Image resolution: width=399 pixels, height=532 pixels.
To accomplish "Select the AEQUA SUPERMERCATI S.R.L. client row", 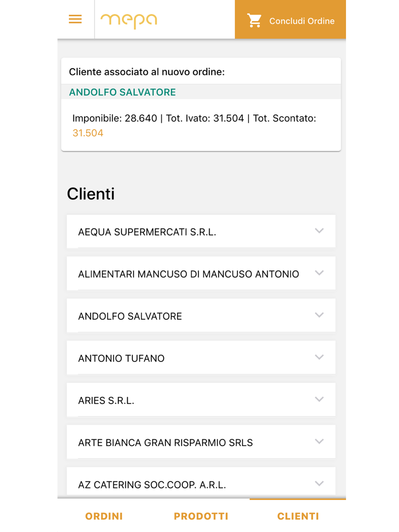I will [201, 231].
